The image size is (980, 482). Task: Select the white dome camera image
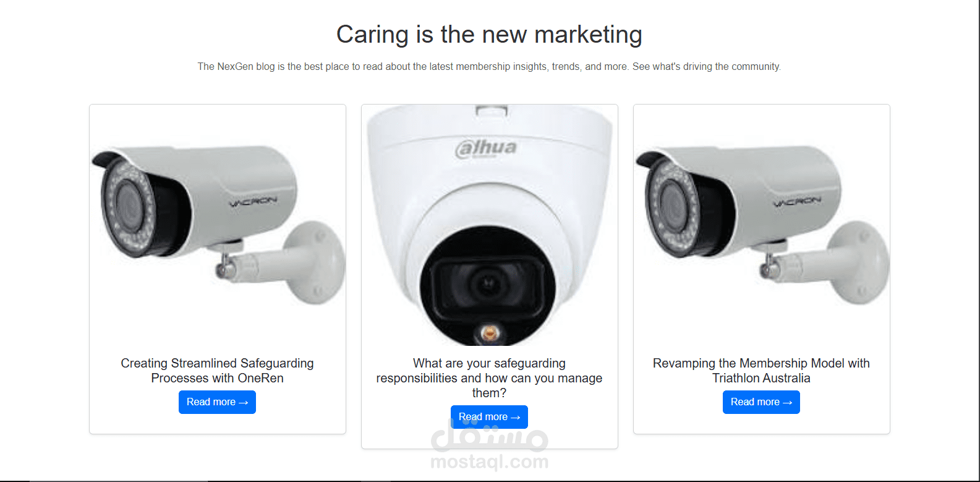pos(490,225)
